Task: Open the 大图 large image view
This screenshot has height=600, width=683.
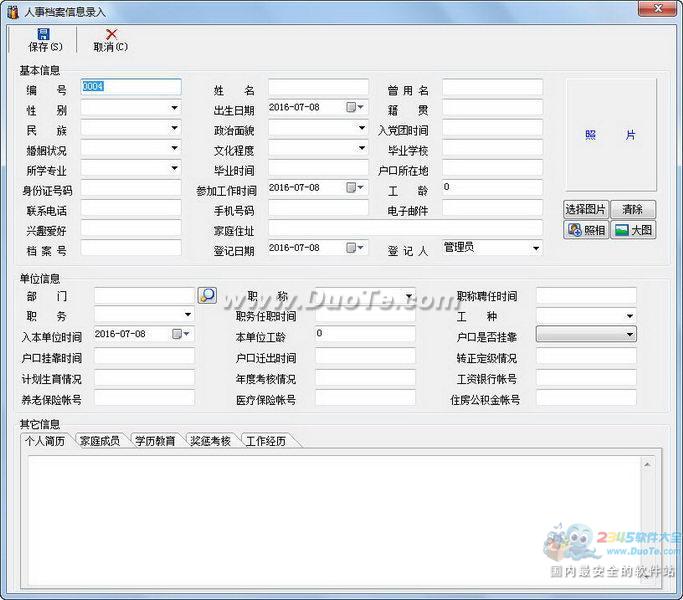Action: 634,230
